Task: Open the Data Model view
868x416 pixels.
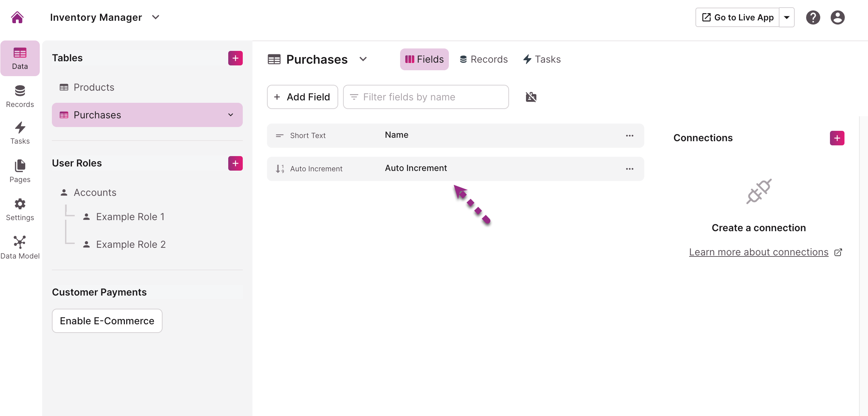Action: (x=20, y=247)
